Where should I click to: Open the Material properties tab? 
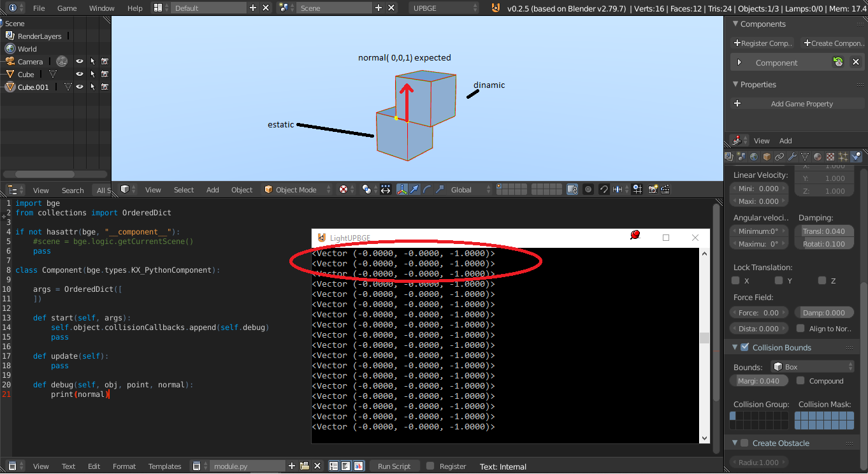tap(817, 156)
